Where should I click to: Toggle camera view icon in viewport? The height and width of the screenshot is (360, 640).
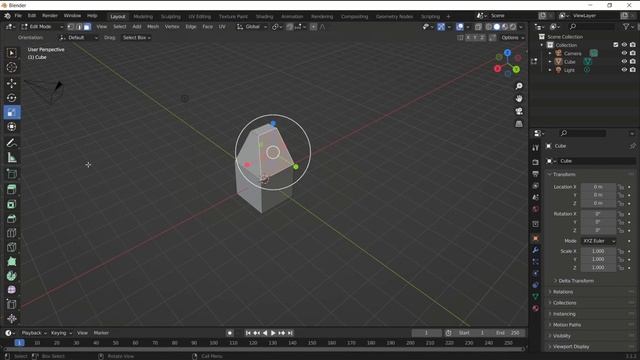click(519, 111)
